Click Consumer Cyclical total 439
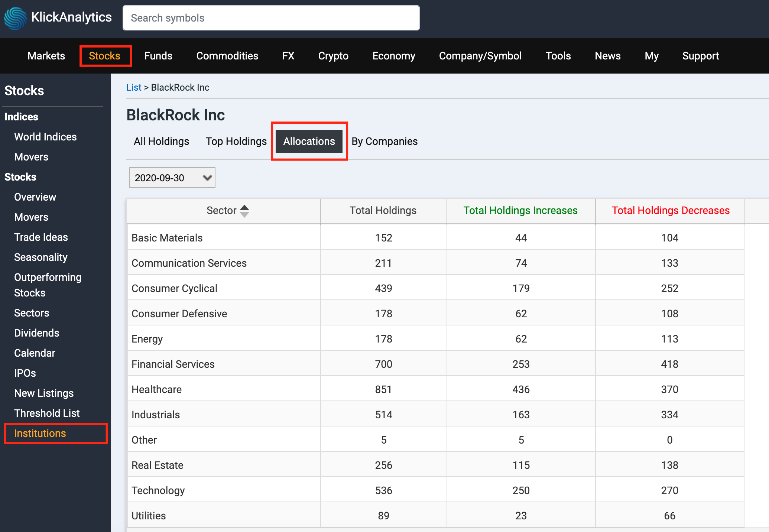769x532 pixels. pos(383,288)
